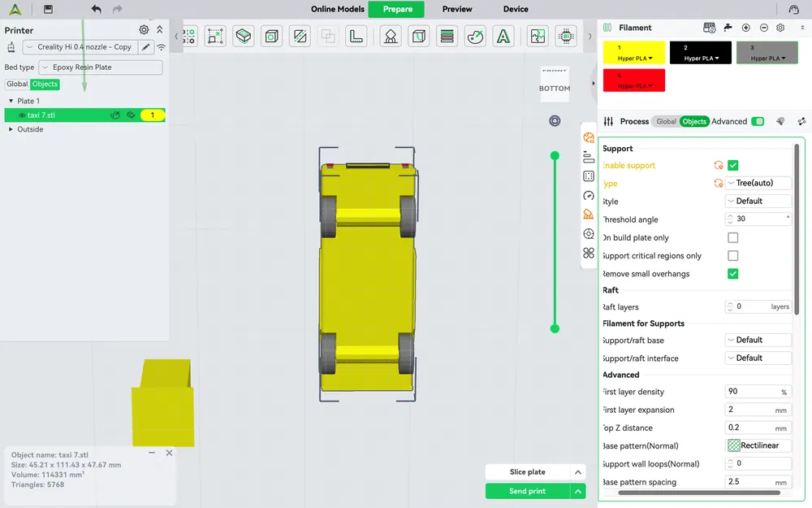Select the text/emboss 'A' tool

pyautogui.click(x=503, y=37)
